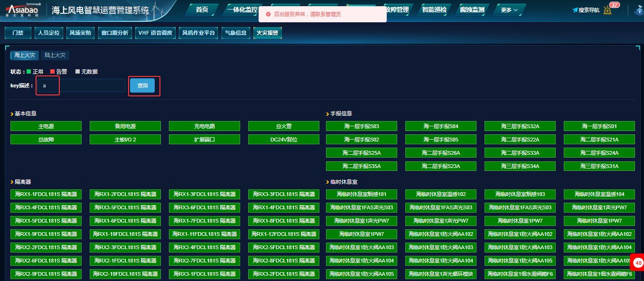Select the 海上火灾 tab
The height and width of the screenshot is (281, 644).
[25, 56]
